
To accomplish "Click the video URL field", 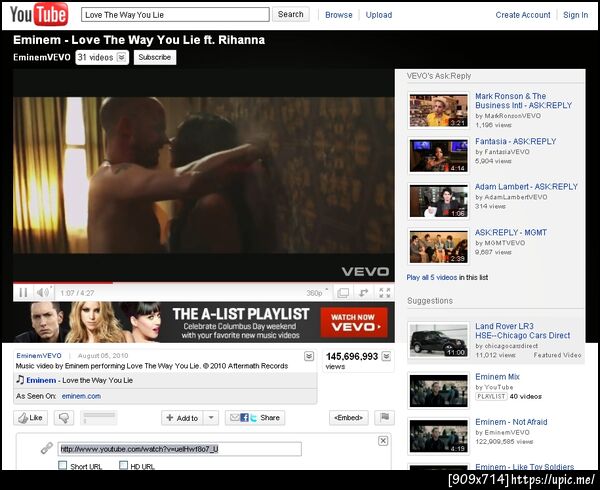I will pyautogui.click(x=179, y=449).
